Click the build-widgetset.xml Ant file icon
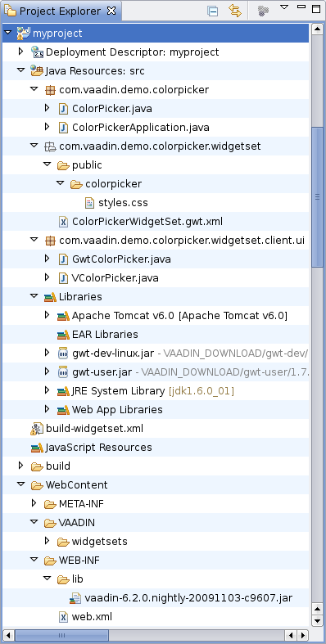Viewport: 326px width, 644px height. [37, 429]
